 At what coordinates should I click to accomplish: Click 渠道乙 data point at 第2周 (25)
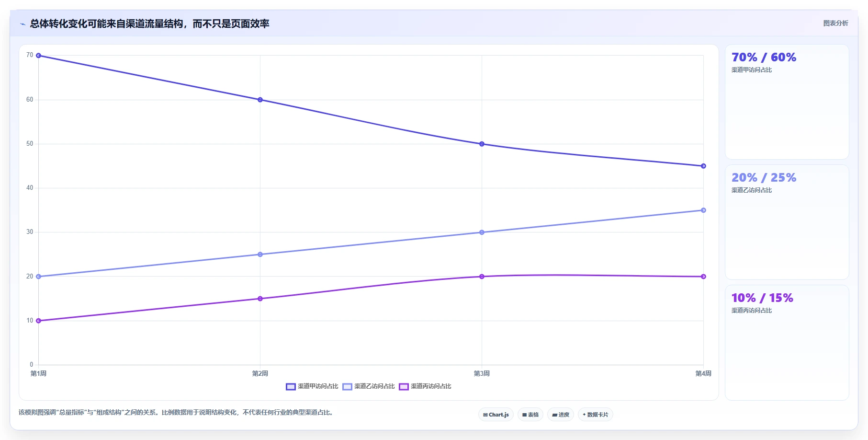pos(260,255)
